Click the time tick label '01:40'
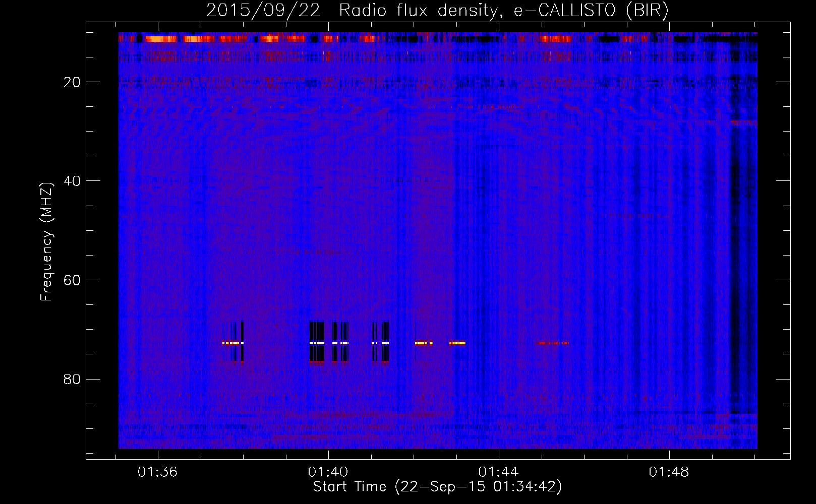Screen dimensions: 816x504 pos(328,472)
